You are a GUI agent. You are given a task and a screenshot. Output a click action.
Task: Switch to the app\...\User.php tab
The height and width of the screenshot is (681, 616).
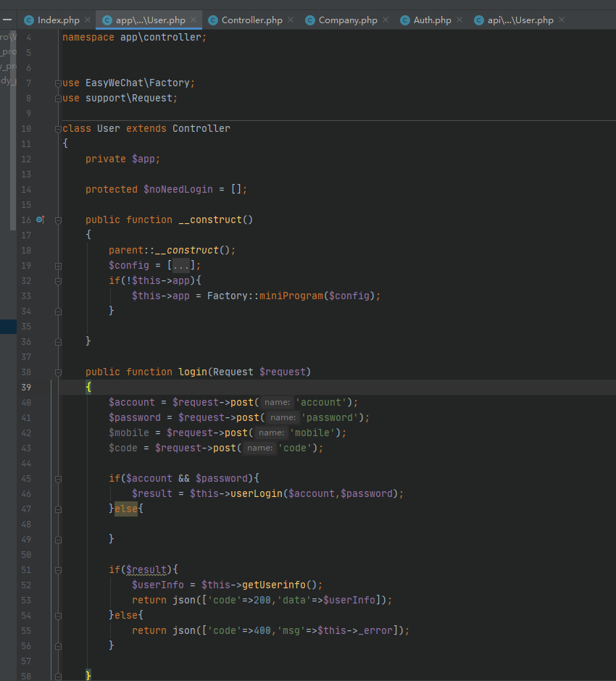pos(150,20)
